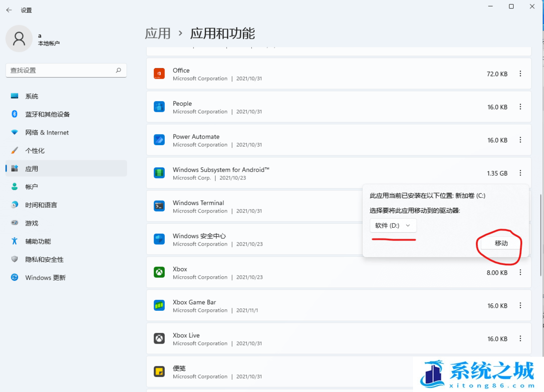Click the 1.35 GB size value
The image size is (544, 392).
click(497, 173)
